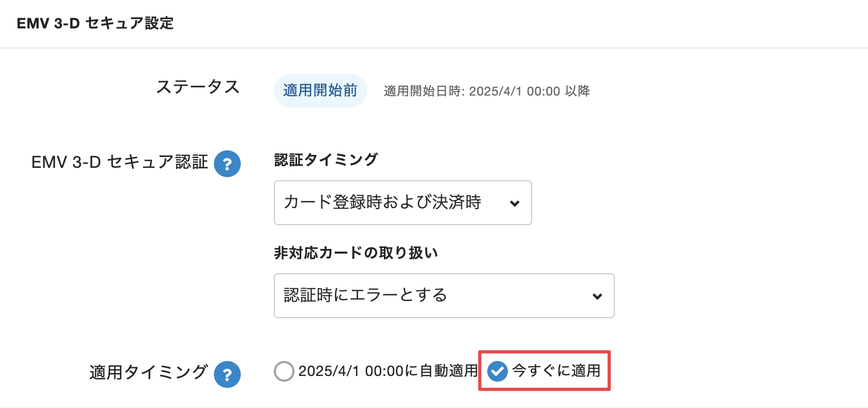The width and height of the screenshot is (868, 408).
Task: Click the 適用開始日時 2025/4/1 text
Action: click(487, 91)
